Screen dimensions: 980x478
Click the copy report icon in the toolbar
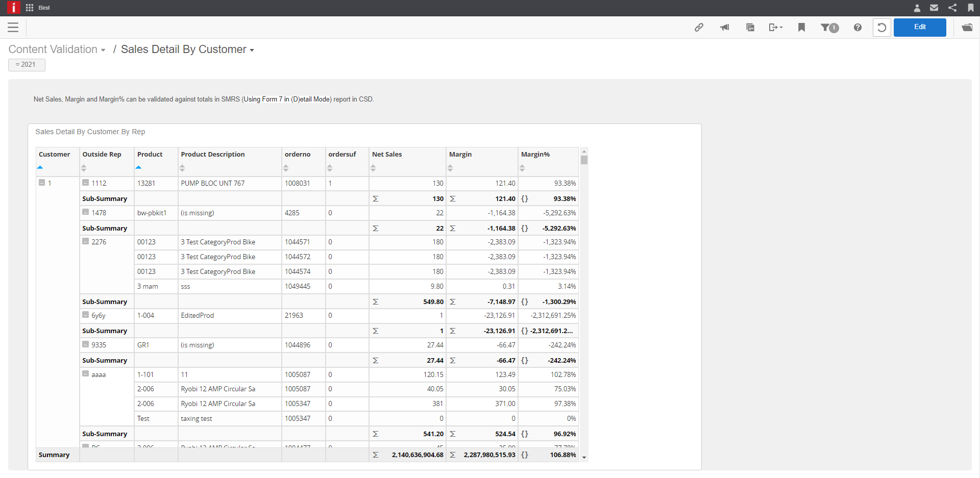pos(750,27)
